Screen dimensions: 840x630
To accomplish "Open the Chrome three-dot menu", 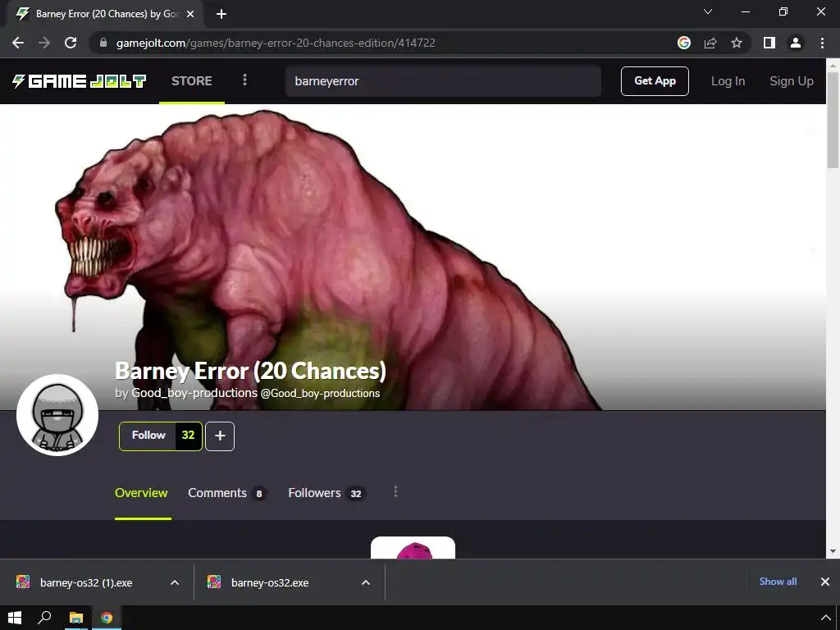I will click(822, 43).
